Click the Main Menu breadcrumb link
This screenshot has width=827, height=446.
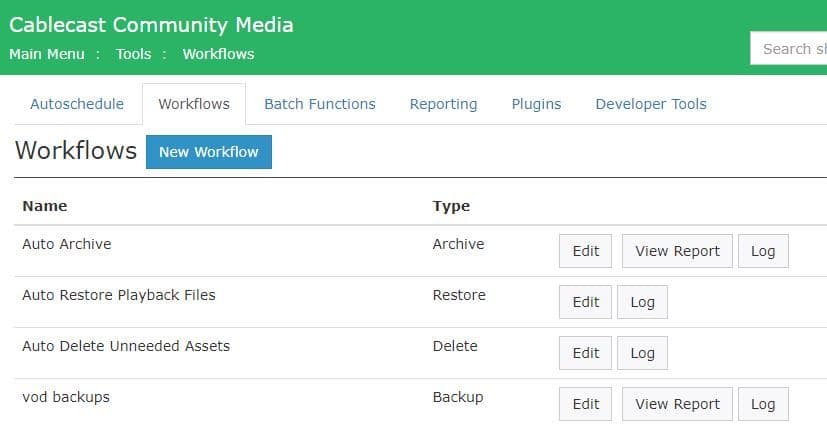[47, 54]
